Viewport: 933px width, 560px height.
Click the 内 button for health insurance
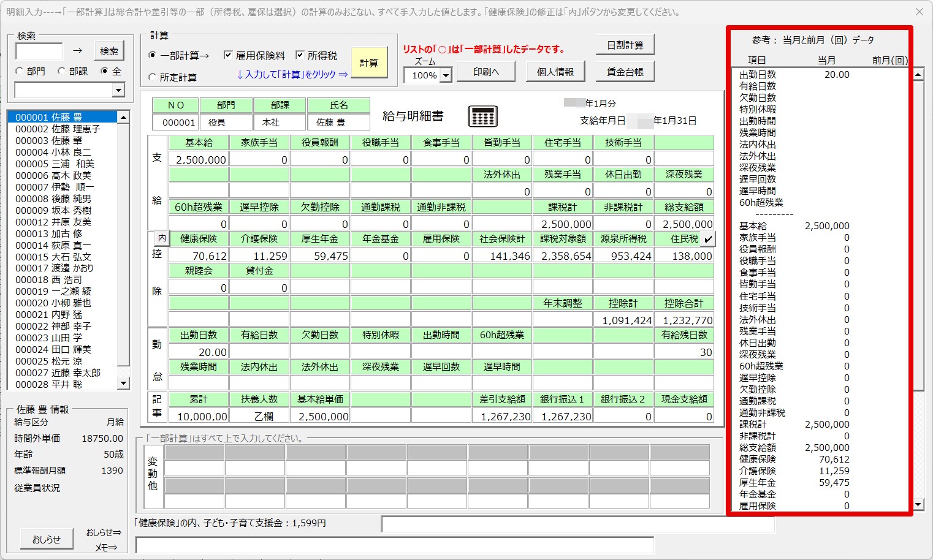(161, 238)
